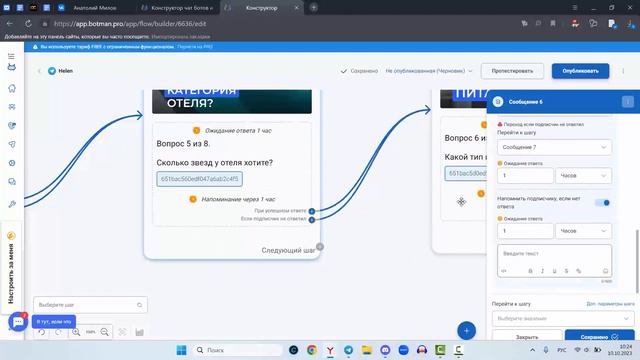Open the hamburger menu in left sidebar
This screenshot has height=360, width=640.
(x=11, y=56)
